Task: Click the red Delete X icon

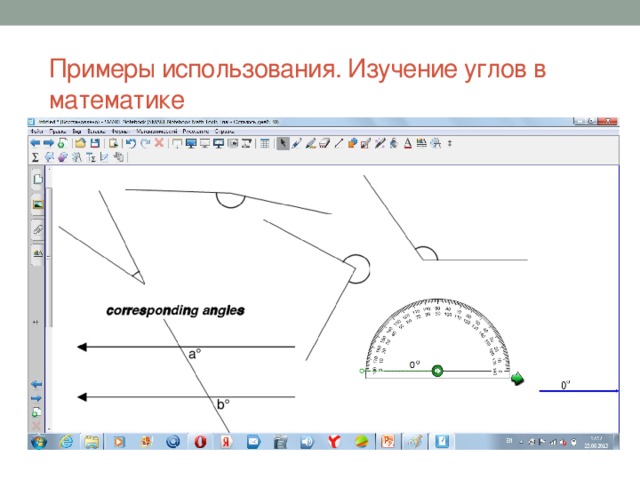Action: (x=160, y=144)
